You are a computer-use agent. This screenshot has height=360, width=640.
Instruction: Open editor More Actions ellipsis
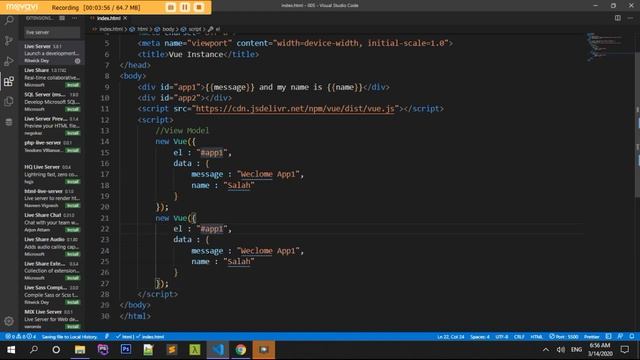(630, 18)
